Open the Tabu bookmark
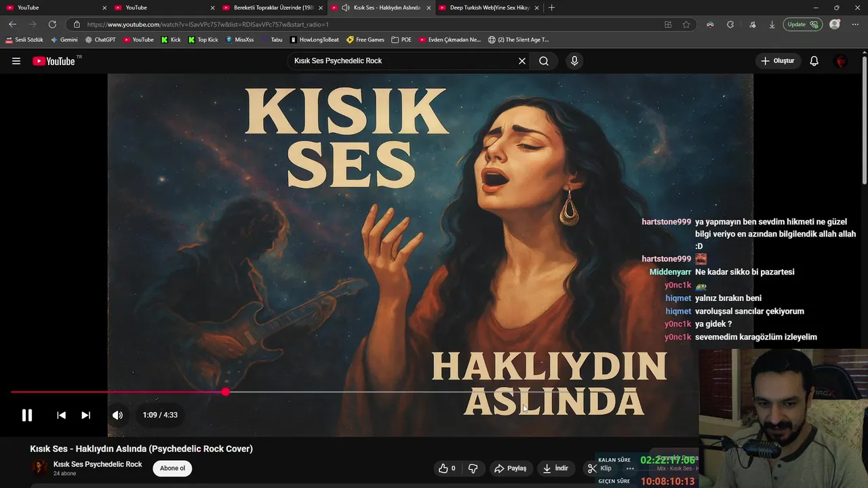 [x=272, y=40]
